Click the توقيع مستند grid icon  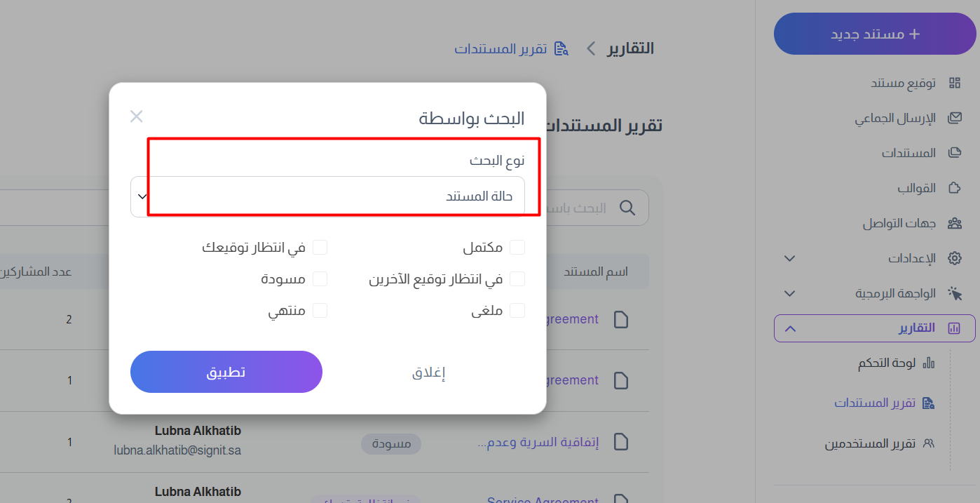click(954, 83)
